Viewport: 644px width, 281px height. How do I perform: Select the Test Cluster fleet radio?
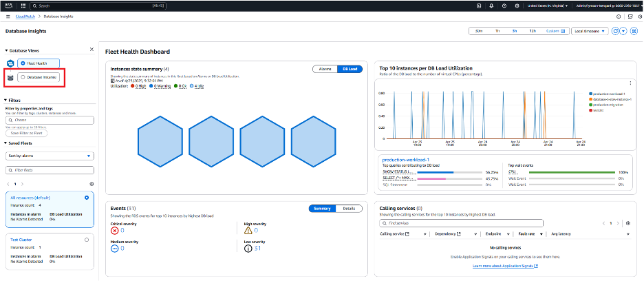pos(87,240)
